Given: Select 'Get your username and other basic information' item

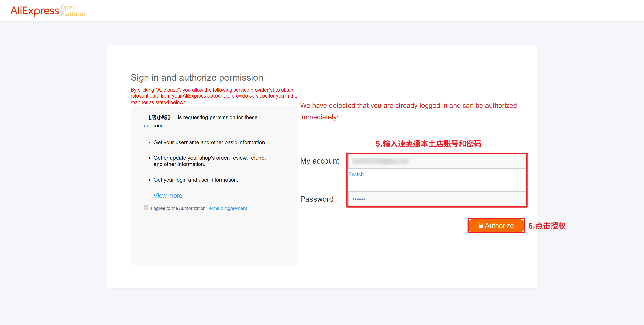Looking at the screenshot, I should pos(210,142).
